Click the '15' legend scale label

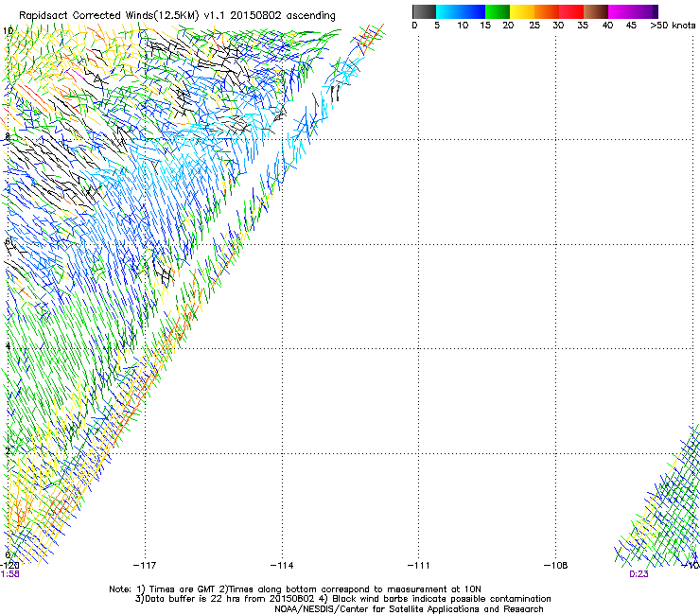click(485, 26)
